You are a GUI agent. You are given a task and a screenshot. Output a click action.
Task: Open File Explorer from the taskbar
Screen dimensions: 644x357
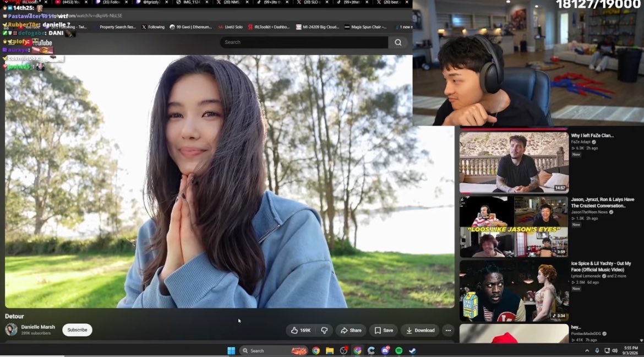330,351
